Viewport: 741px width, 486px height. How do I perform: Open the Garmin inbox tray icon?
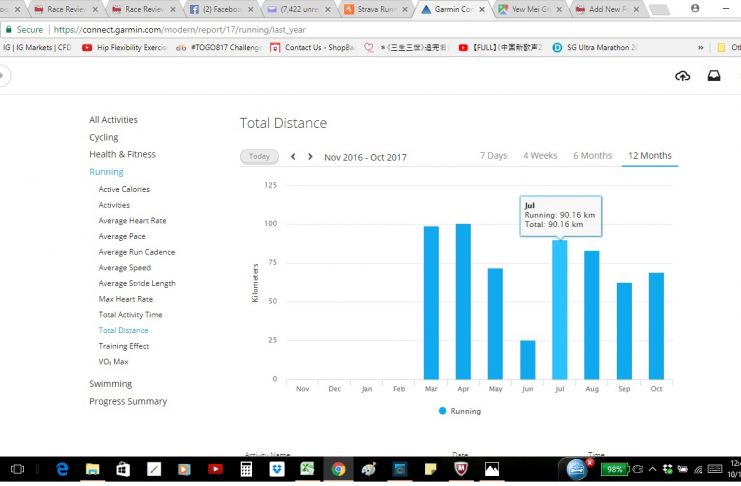tap(714, 76)
